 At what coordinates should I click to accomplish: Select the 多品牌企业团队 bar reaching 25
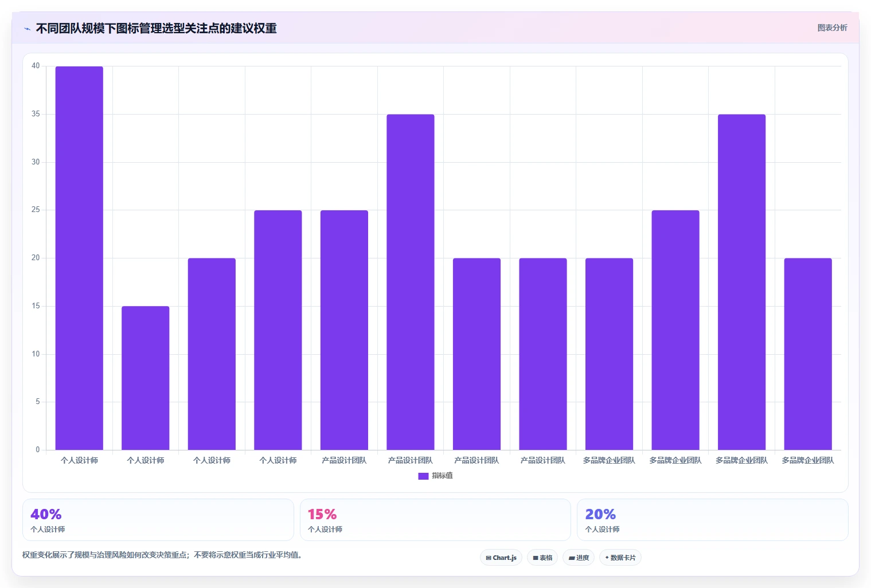click(675, 330)
